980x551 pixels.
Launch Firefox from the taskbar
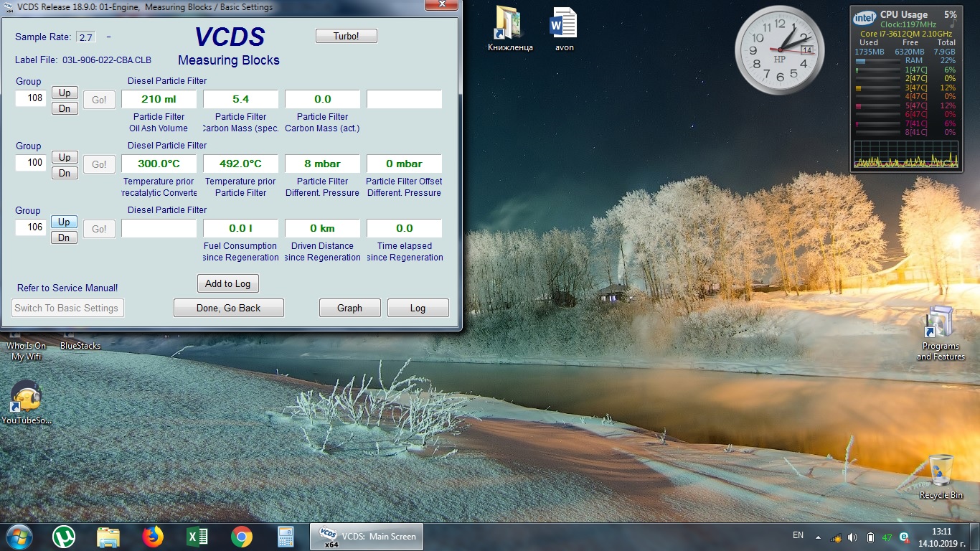pyautogui.click(x=153, y=537)
